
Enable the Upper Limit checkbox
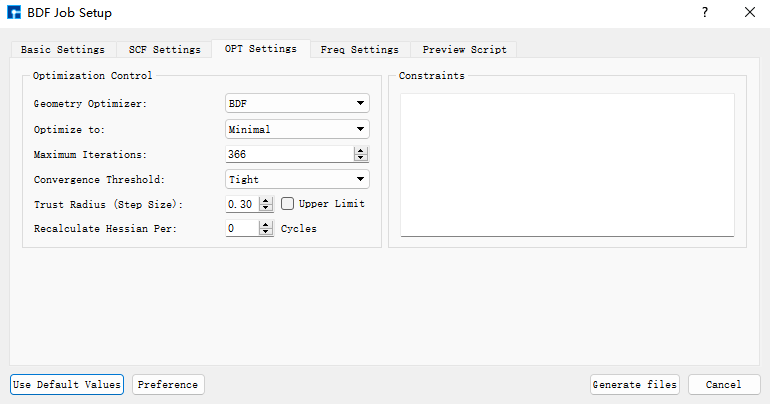(287, 204)
